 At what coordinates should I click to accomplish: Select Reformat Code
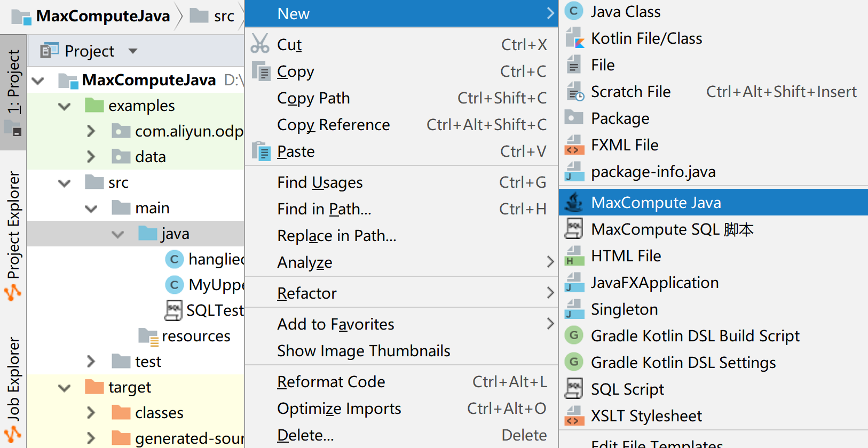(x=401, y=382)
